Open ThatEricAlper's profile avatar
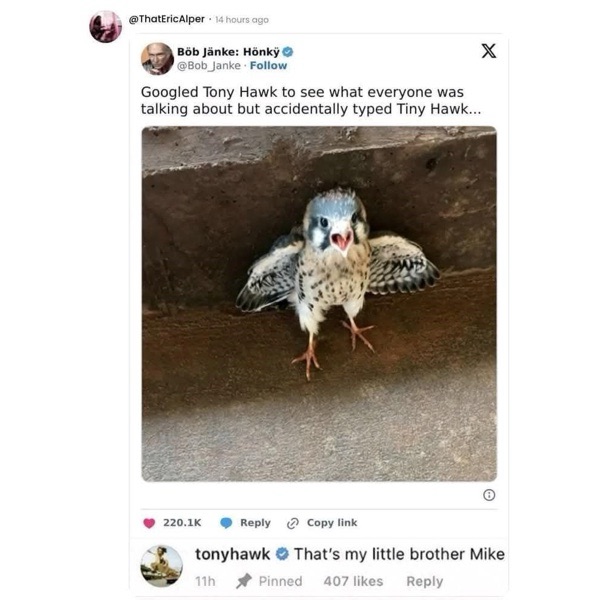Image resolution: width=600 pixels, height=600 pixels. tap(106, 27)
